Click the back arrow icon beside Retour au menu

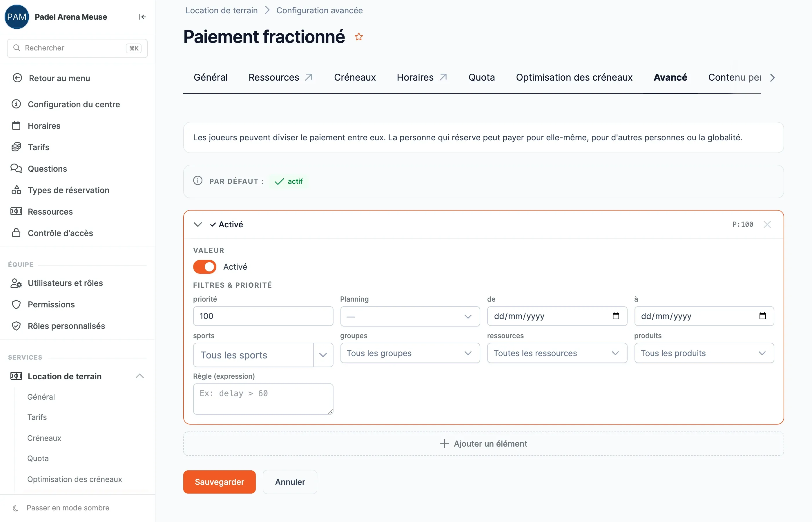coord(17,78)
